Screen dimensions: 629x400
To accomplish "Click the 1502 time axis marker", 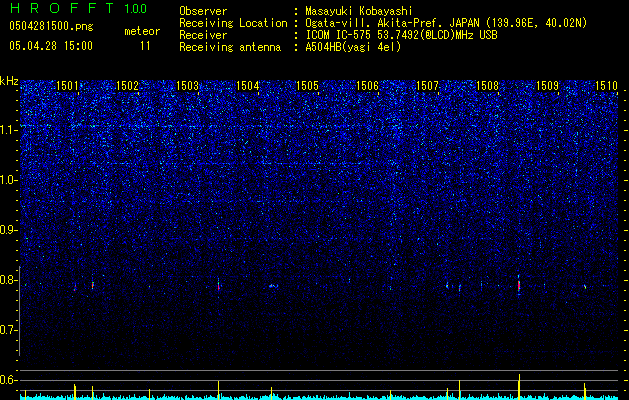I will point(127,85).
